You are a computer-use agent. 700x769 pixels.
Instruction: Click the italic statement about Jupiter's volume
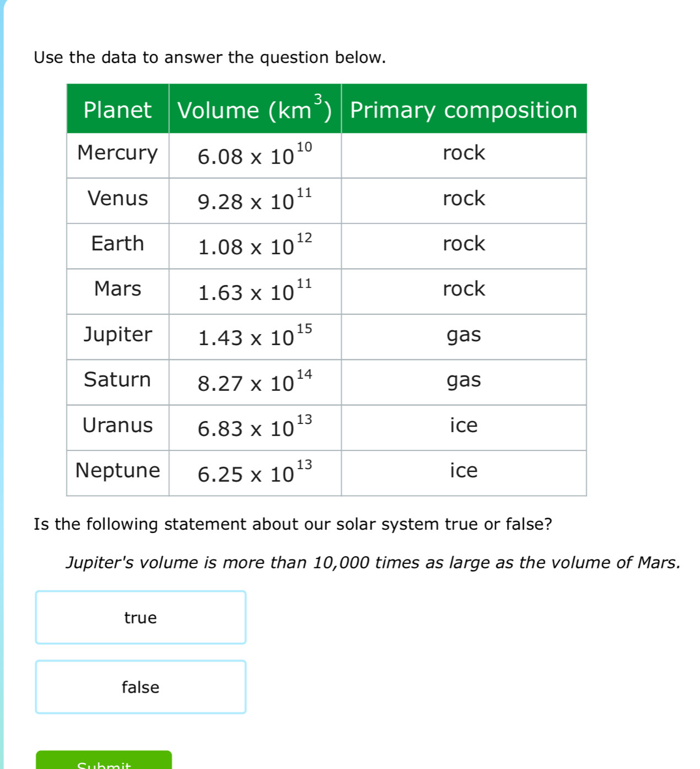coord(373,563)
